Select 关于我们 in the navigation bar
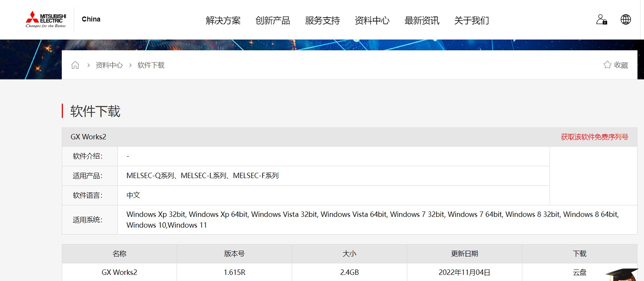The width and height of the screenshot is (644, 281). point(471,20)
